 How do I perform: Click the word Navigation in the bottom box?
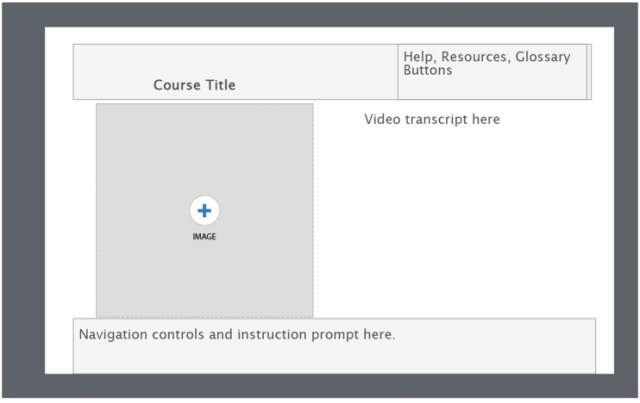click(x=113, y=334)
